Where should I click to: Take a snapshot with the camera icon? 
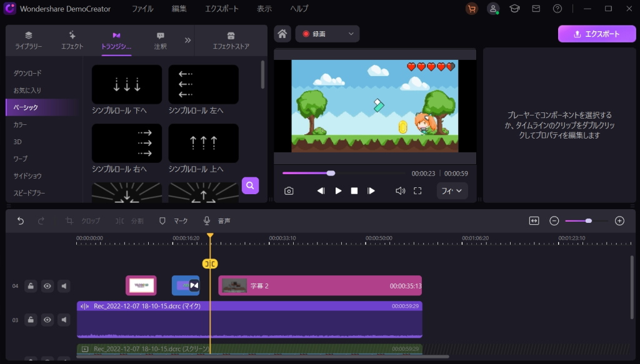[x=289, y=191]
